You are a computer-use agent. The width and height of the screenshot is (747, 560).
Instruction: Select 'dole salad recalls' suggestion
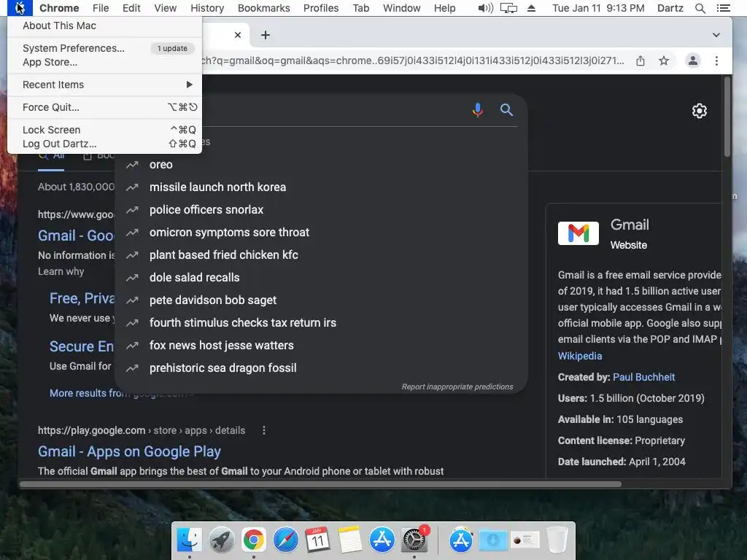point(321,278)
